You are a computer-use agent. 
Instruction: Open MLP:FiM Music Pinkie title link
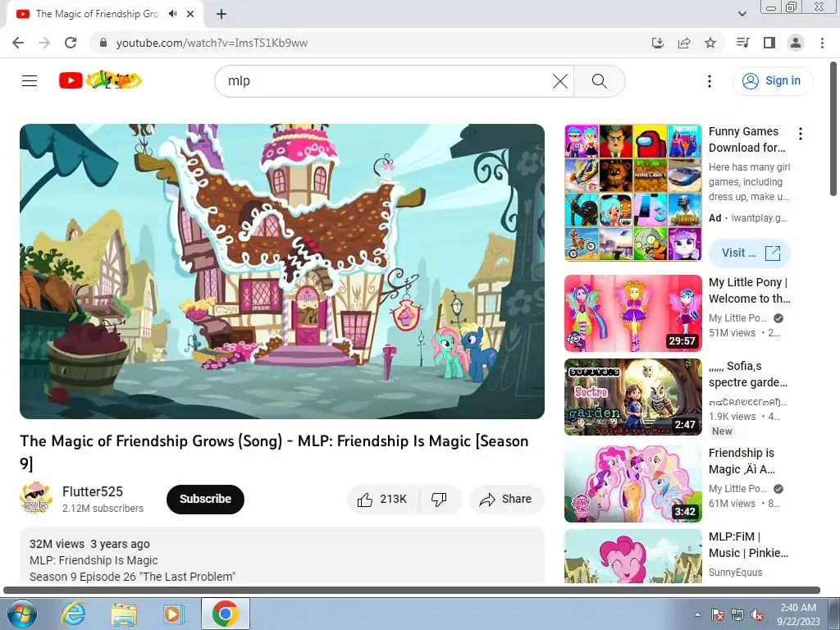748,545
